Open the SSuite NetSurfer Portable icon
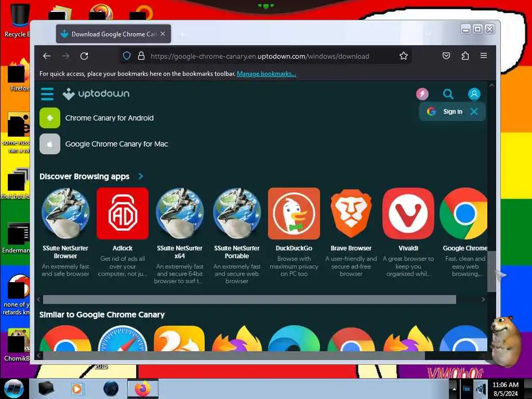This screenshot has height=399, width=532. click(237, 214)
